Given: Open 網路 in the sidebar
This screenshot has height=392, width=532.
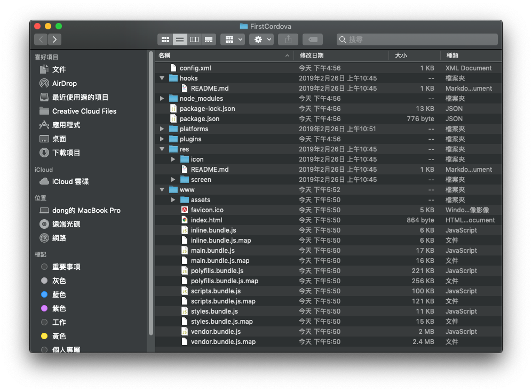Looking at the screenshot, I should pos(57,238).
